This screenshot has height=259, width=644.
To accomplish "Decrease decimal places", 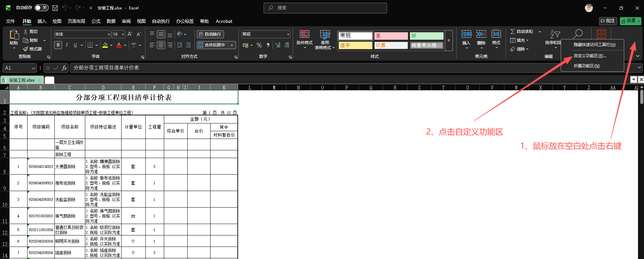I will coord(286,45).
